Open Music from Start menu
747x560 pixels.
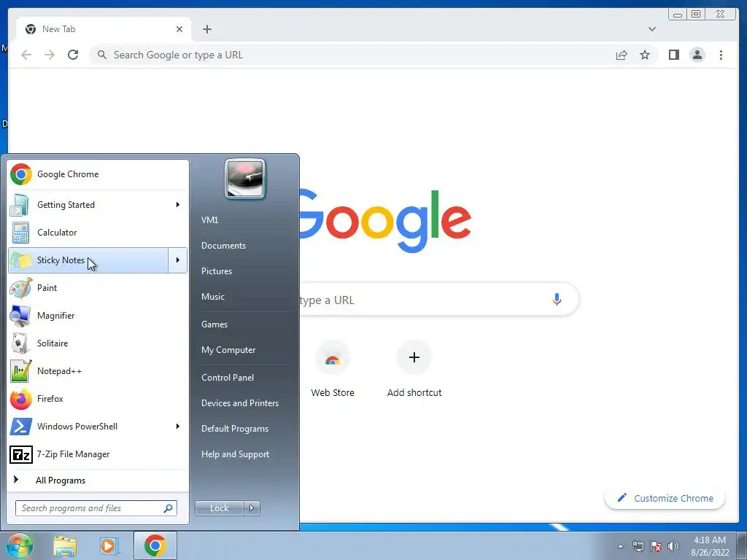click(213, 297)
